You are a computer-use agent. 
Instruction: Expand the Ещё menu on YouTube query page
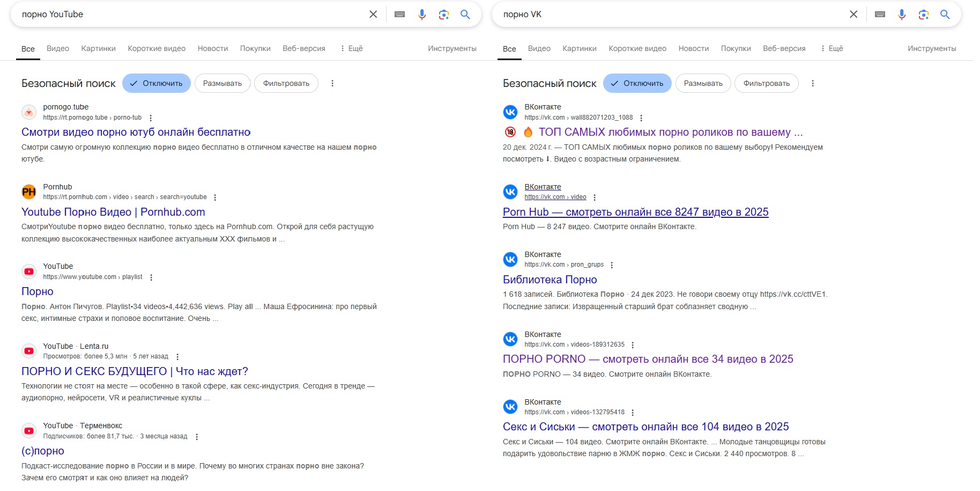point(351,48)
